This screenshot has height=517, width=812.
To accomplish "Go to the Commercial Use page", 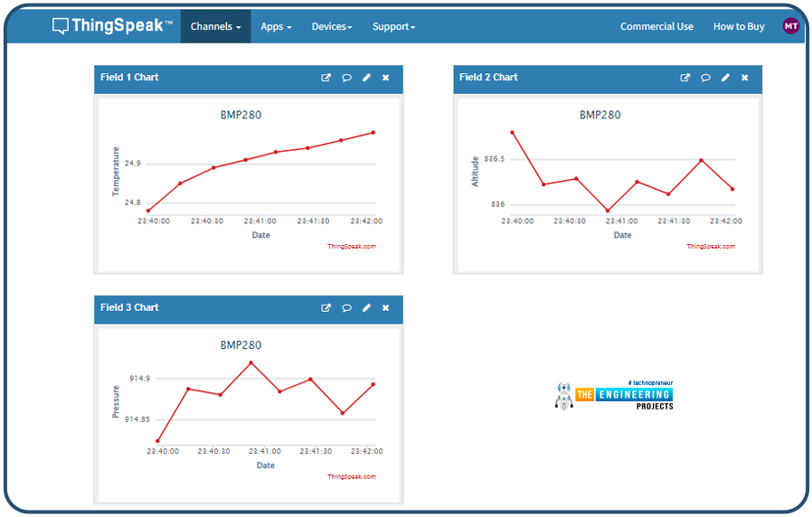I will pos(656,27).
